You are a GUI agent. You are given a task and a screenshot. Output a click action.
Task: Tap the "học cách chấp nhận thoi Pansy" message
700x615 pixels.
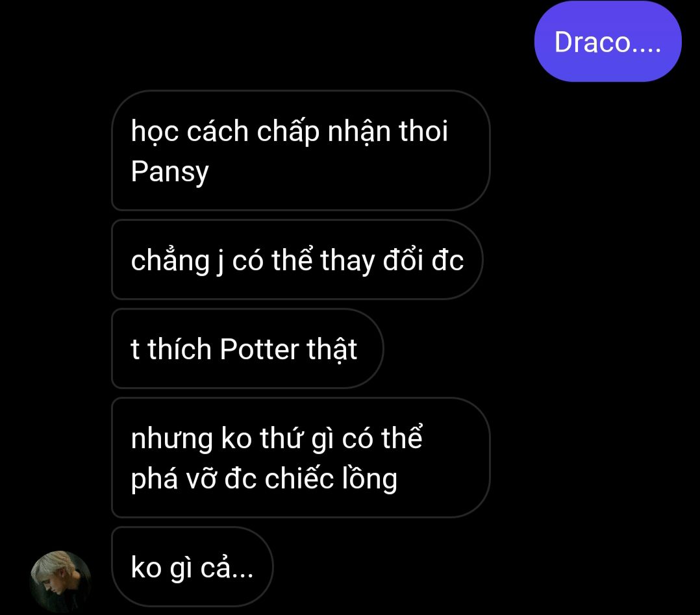click(x=301, y=151)
